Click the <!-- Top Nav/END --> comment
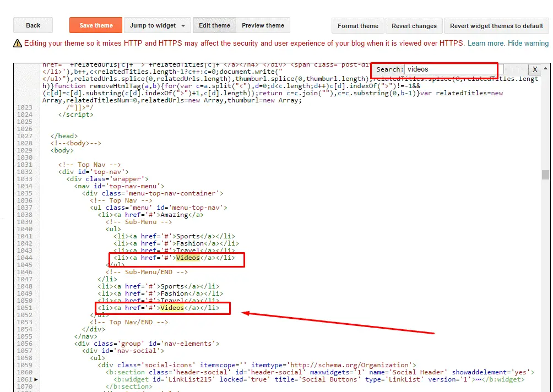This screenshot has width=553, height=392. coord(129,322)
